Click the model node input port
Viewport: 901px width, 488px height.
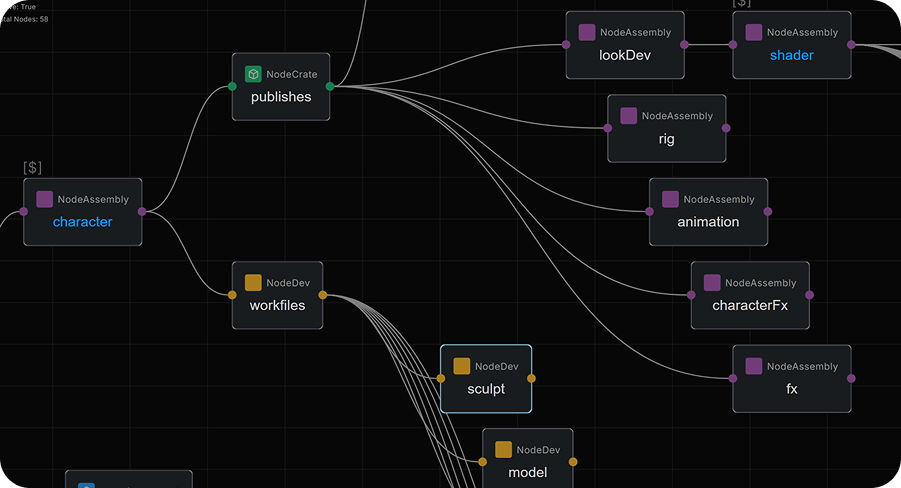tap(483, 462)
